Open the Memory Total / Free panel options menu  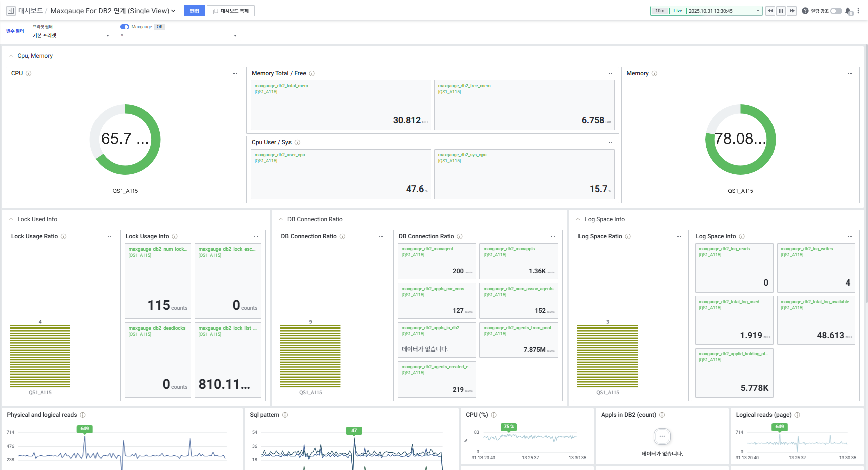[609, 73]
